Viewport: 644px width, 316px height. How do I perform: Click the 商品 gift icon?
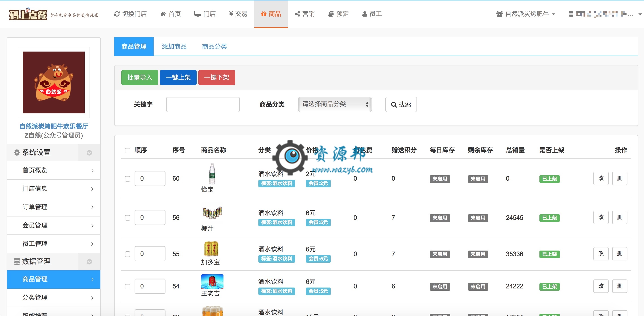tap(264, 14)
